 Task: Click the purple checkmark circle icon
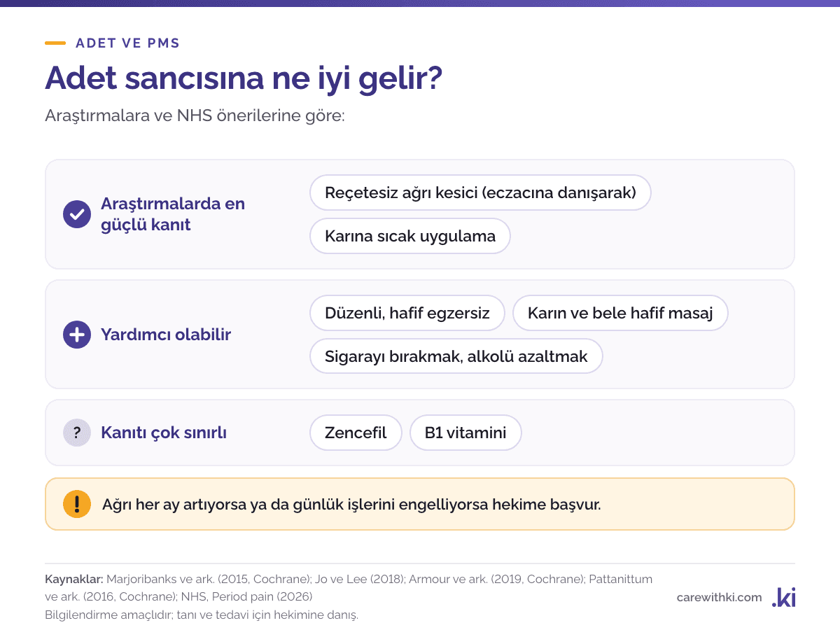[77, 214]
